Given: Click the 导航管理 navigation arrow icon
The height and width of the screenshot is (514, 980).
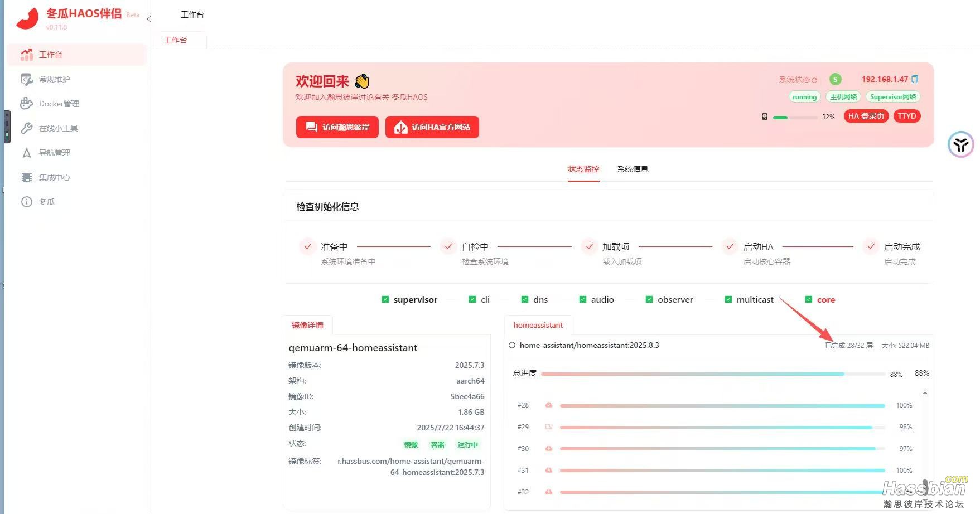Looking at the screenshot, I should click(x=27, y=153).
